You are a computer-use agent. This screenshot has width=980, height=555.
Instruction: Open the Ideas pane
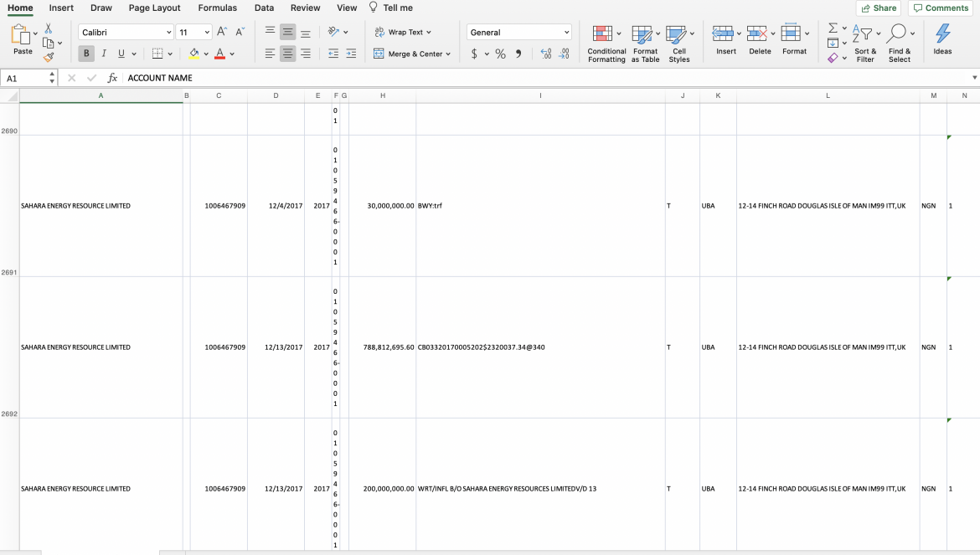942,40
